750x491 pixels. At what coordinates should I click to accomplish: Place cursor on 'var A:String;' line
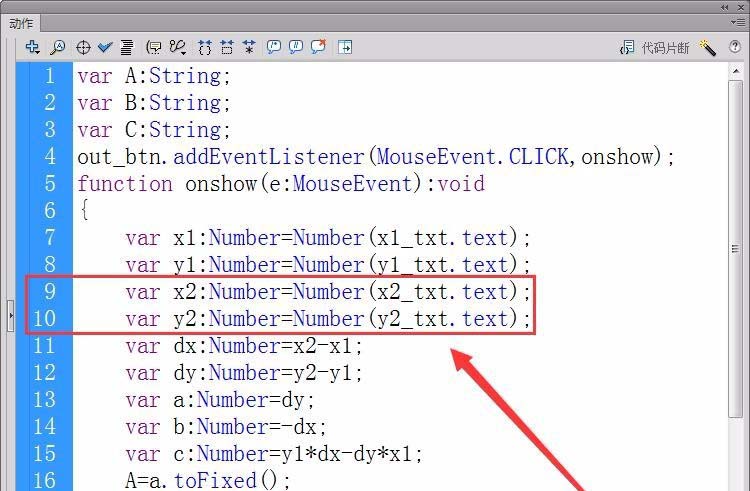[154, 76]
